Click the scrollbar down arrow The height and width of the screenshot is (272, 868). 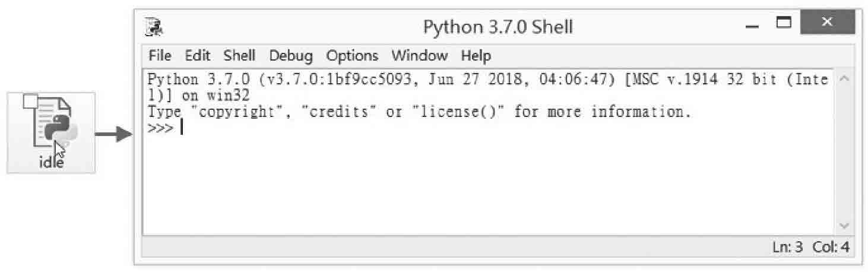pyautogui.click(x=844, y=226)
